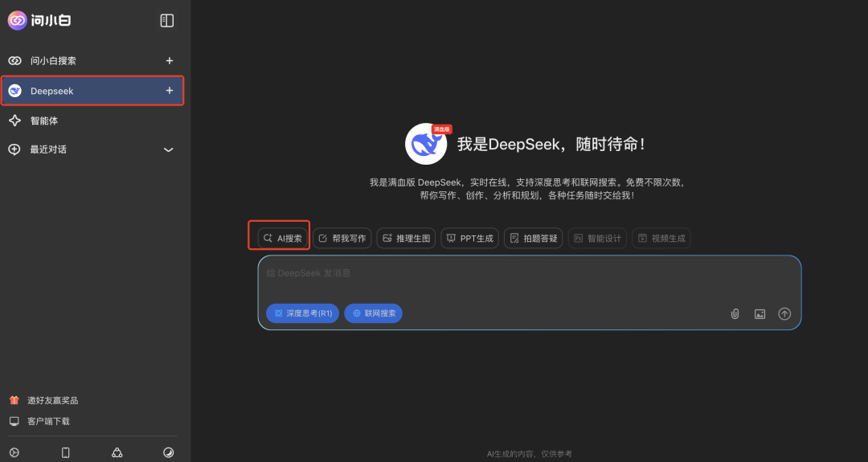868x462 pixels.
Task: Click the 推理生图 button
Action: (x=406, y=238)
